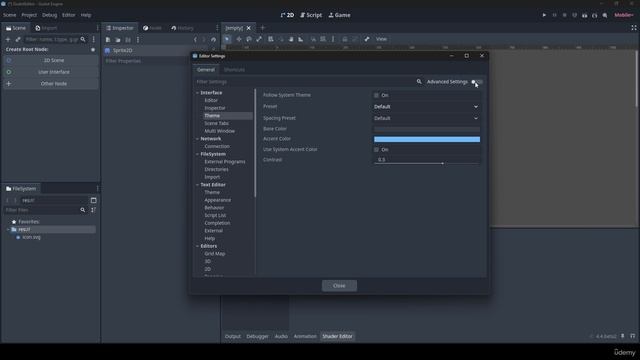The width and height of the screenshot is (640, 360).
Task: Click favorite star next to Create Root Node
Action: [x=93, y=49]
